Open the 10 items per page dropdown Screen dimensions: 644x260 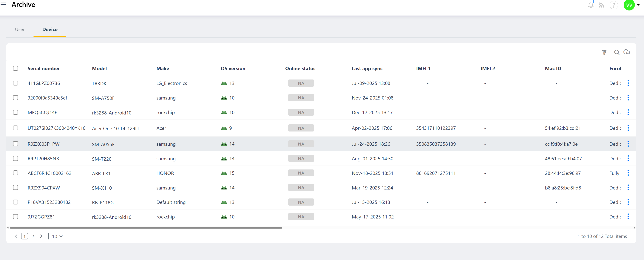click(57, 236)
